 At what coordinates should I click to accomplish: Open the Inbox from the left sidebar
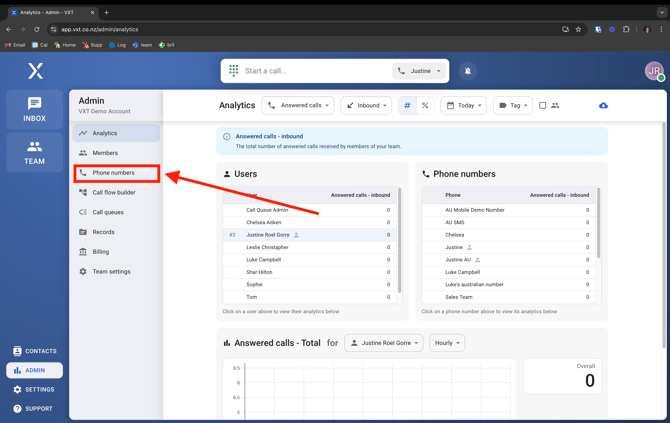[34, 109]
